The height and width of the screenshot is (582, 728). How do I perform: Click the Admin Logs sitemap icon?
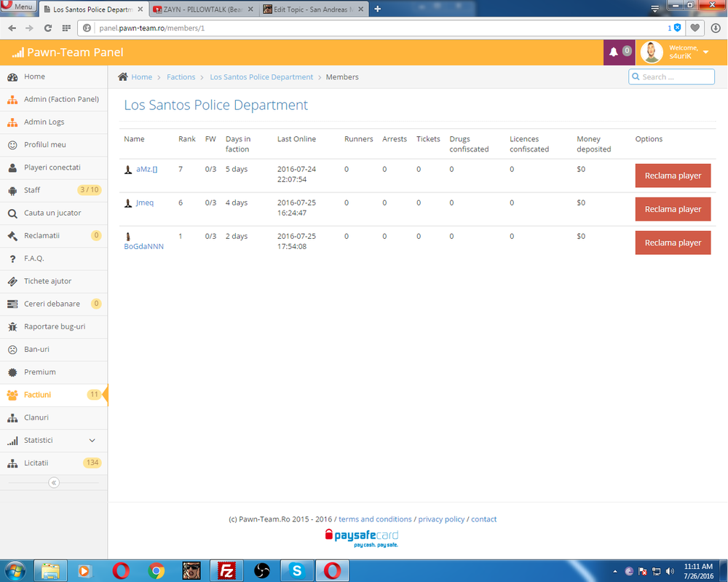pos(12,122)
